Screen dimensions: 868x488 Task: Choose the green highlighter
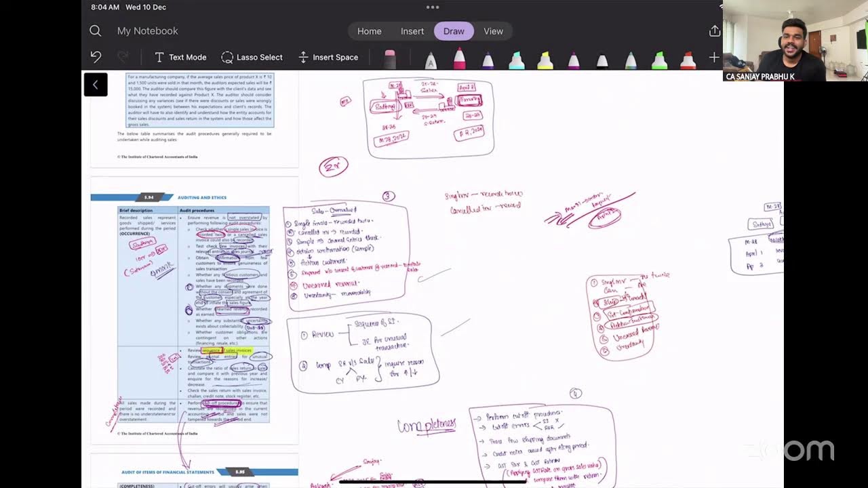coord(659,60)
